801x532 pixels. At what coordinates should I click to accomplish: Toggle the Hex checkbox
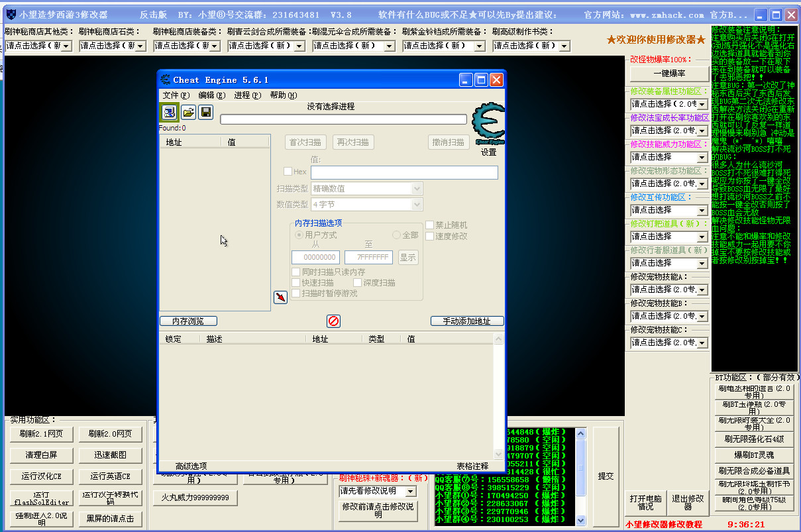click(x=288, y=172)
